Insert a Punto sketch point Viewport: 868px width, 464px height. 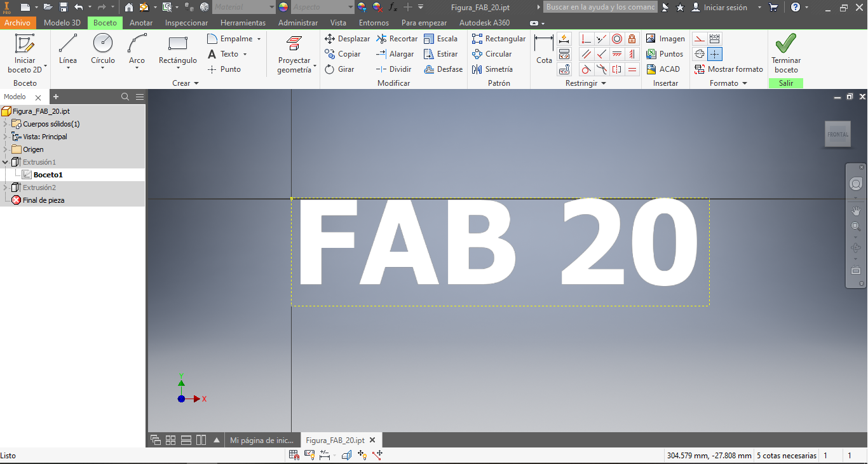[224, 69]
